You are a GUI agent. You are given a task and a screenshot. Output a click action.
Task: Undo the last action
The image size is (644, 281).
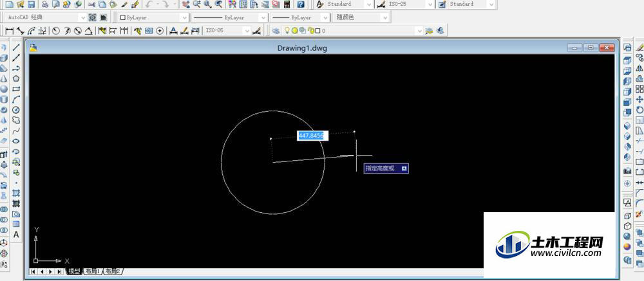tap(149, 5)
